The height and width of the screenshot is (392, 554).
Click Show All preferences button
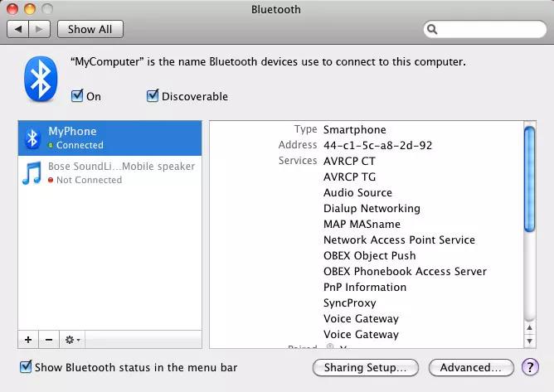point(90,29)
